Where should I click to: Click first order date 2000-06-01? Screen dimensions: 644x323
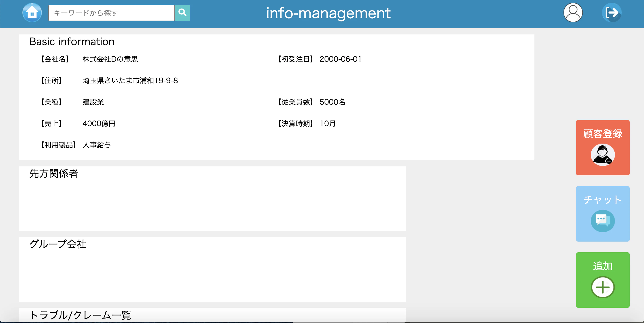[x=340, y=59]
